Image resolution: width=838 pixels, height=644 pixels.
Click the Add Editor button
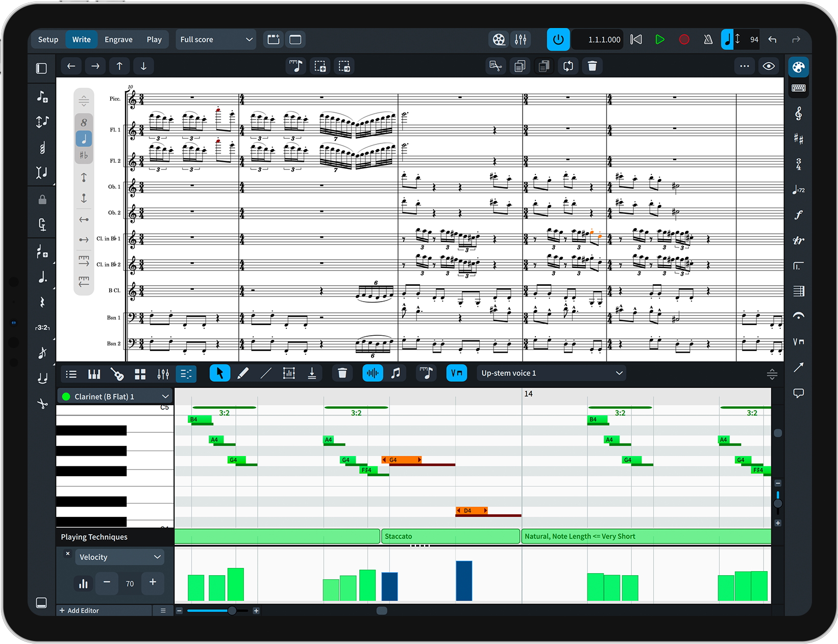pos(79,610)
